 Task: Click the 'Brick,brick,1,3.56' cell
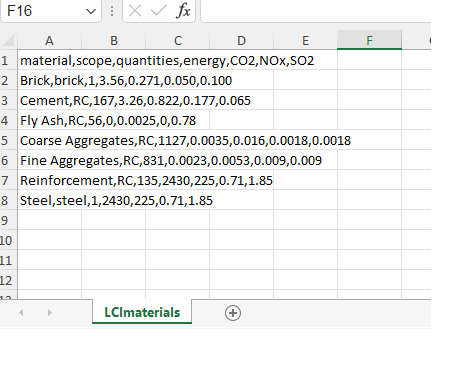(49, 80)
